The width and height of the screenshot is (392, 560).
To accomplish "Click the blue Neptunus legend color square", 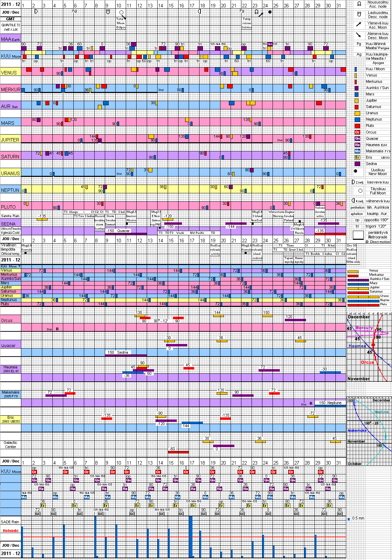I will [357, 120].
